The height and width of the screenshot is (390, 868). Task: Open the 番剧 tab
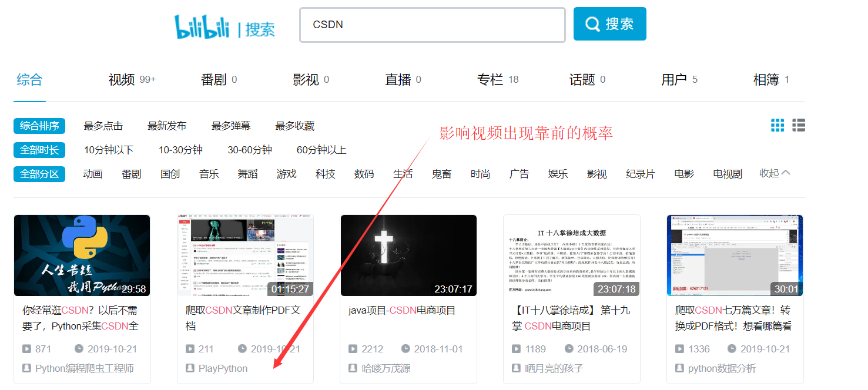tap(219, 79)
